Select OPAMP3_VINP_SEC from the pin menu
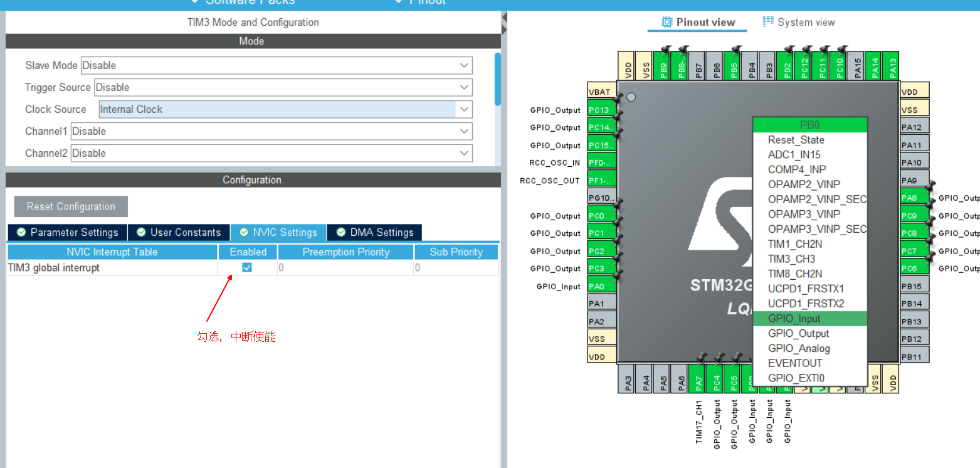Screen dimensions: 980x468 point(809,229)
